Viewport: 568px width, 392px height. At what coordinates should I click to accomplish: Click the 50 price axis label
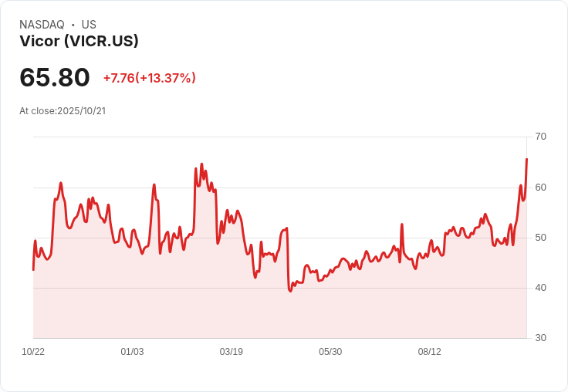[540, 237]
